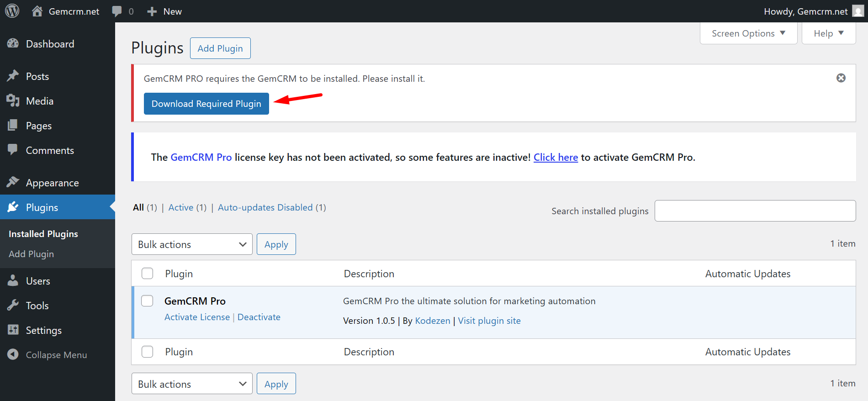Open the top Bulk actions dropdown

192,244
